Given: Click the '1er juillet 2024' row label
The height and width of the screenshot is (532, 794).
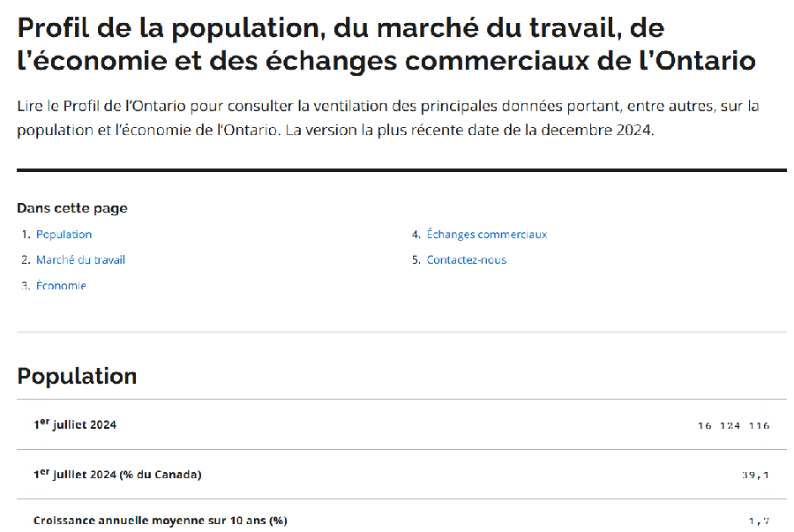Looking at the screenshot, I should click(75, 424).
